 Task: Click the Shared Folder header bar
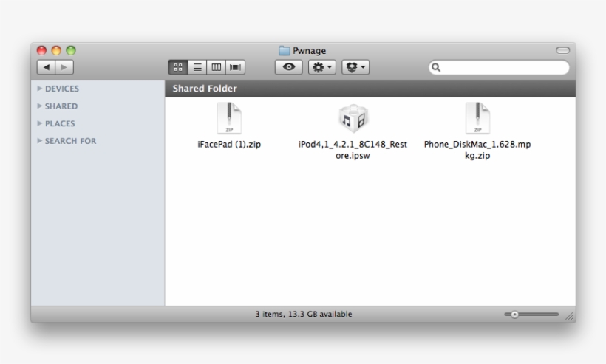tap(370, 89)
